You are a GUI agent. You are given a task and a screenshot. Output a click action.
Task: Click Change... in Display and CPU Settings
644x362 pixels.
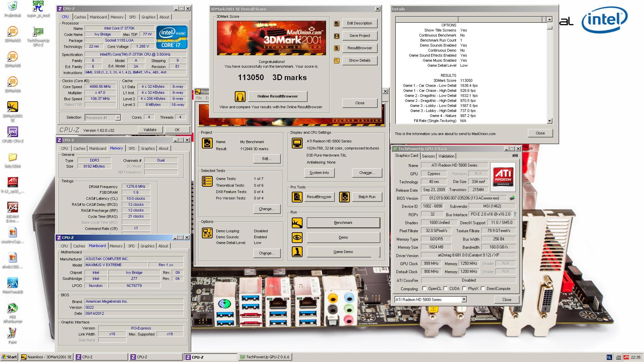pyautogui.click(x=367, y=173)
